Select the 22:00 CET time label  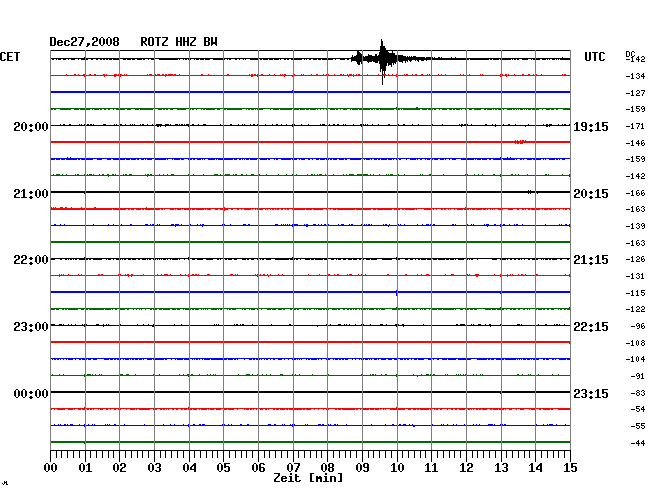(31, 260)
